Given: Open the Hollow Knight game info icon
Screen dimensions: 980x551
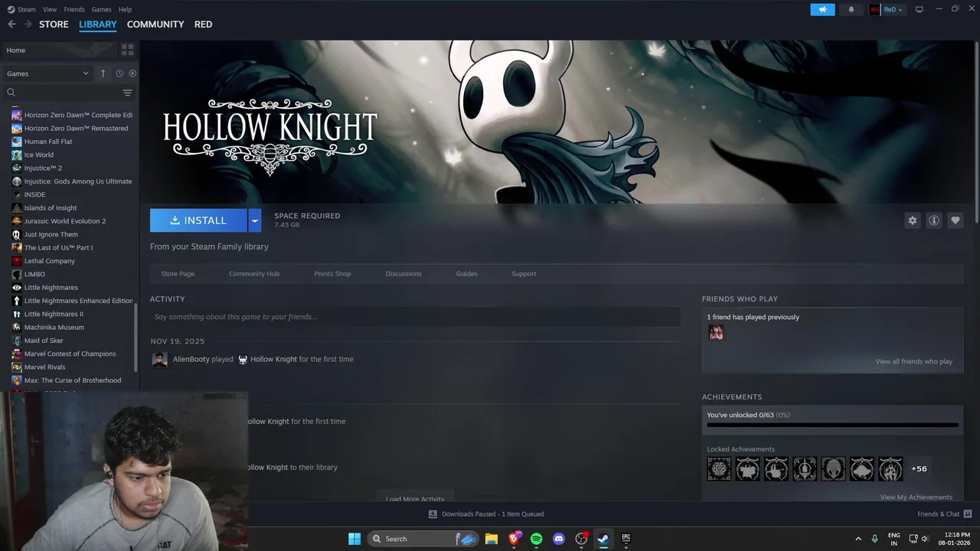Looking at the screenshot, I should (933, 220).
